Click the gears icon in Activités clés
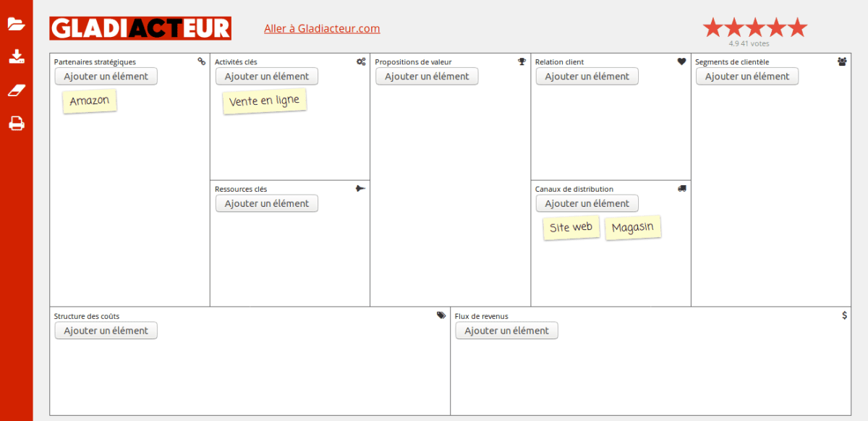Viewport: 868px width, 421px height. pyautogui.click(x=361, y=61)
